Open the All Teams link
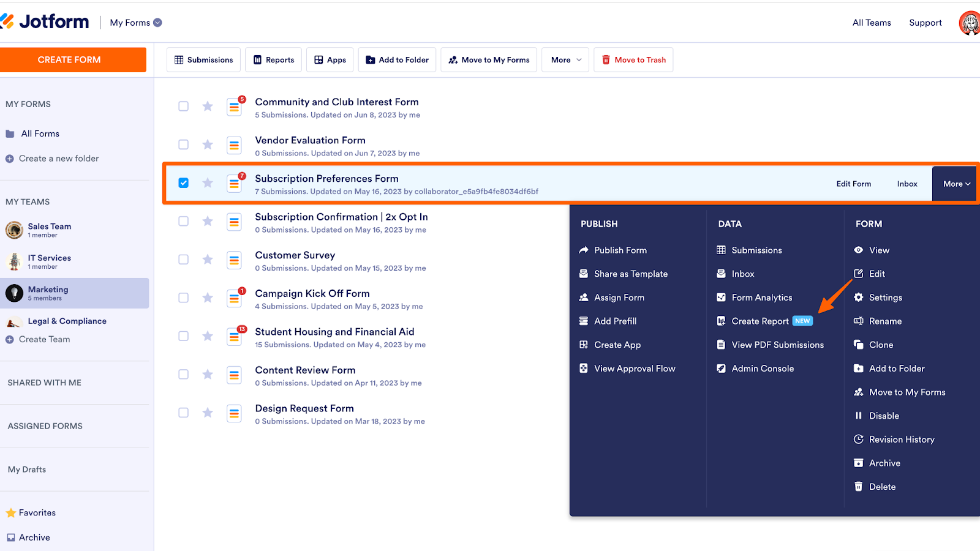The height and width of the screenshot is (551, 980). [x=872, y=23]
